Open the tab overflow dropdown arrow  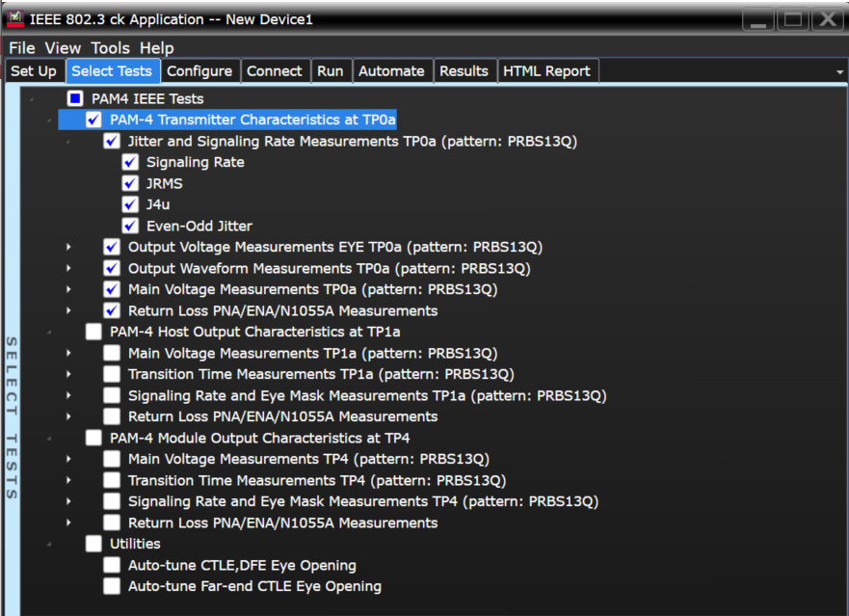tap(840, 72)
